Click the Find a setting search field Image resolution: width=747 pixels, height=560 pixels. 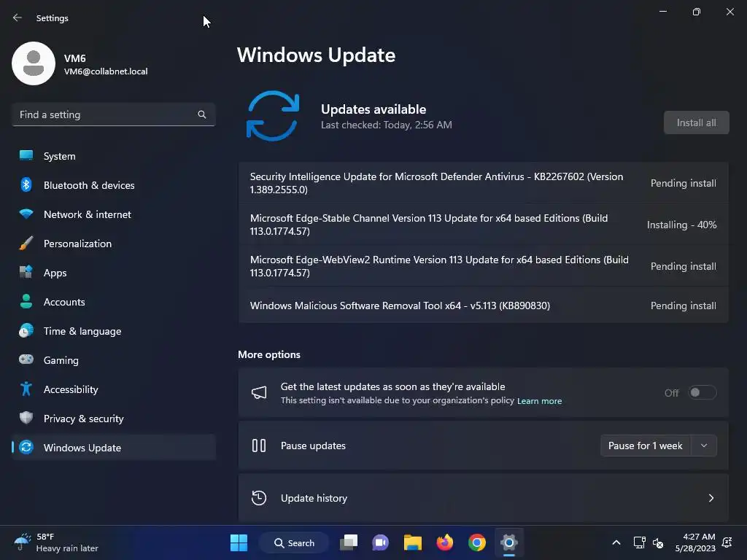point(113,114)
